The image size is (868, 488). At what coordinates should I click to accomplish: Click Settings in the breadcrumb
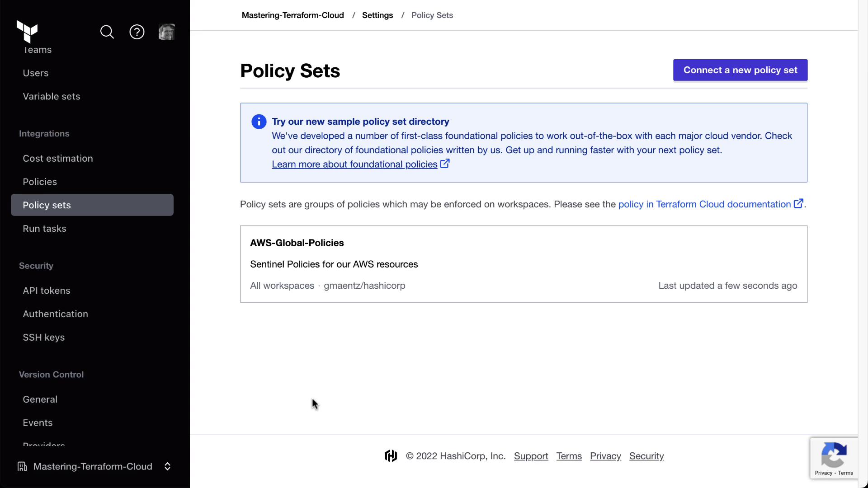pos(377,15)
